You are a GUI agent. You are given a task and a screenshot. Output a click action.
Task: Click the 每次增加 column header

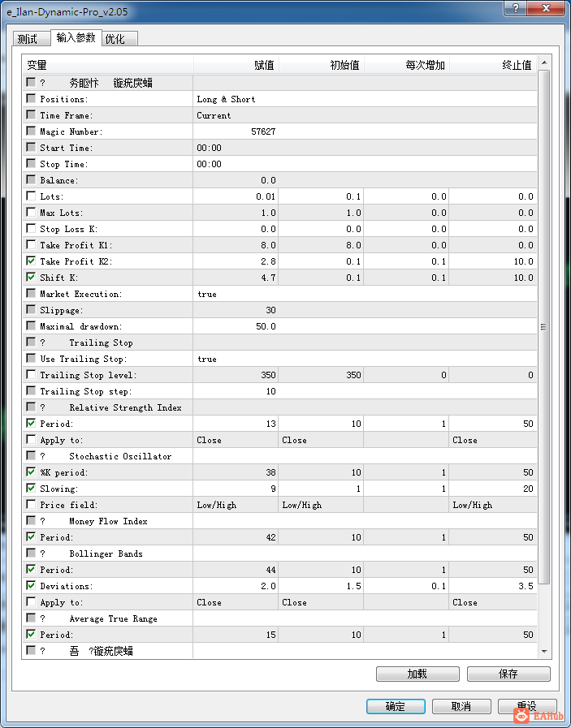click(x=407, y=65)
